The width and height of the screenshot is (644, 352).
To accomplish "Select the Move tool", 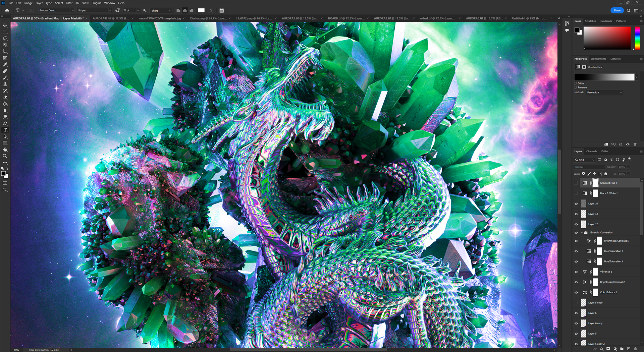I will 5,25.
